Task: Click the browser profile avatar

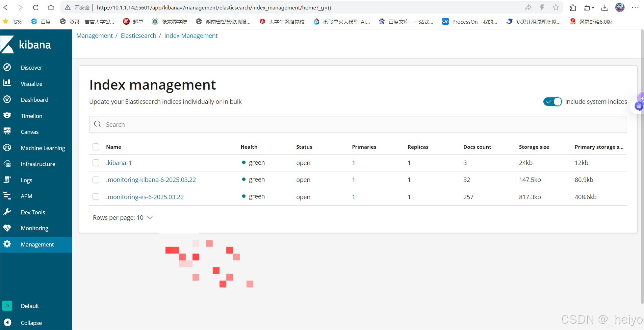Action: (620, 7)
